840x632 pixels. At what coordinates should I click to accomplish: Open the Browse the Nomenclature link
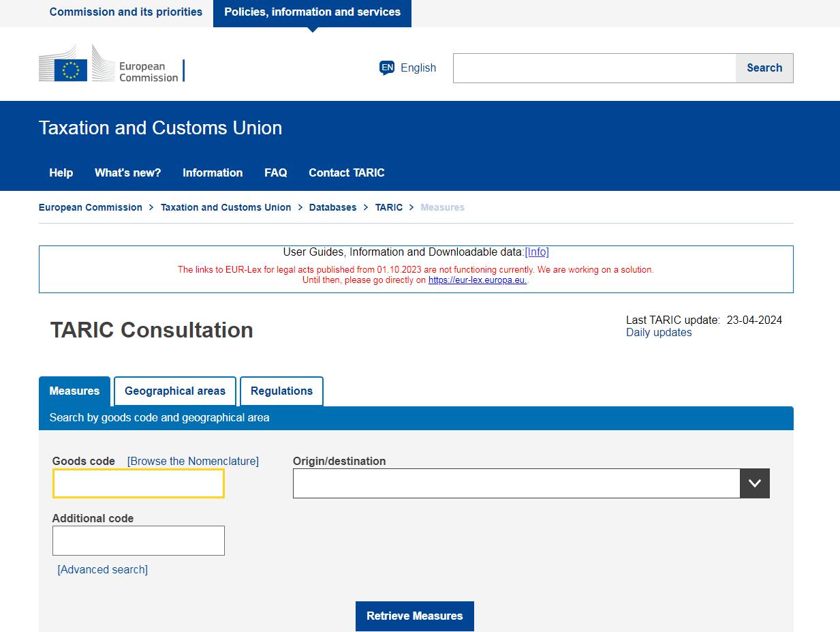[193, 462]
